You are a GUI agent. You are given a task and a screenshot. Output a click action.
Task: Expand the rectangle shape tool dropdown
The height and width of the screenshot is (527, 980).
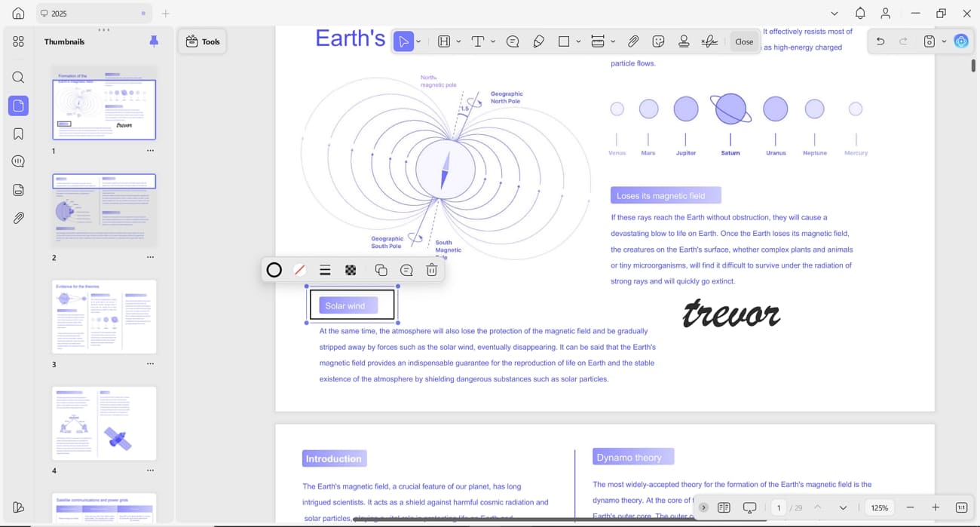(578, 42)
